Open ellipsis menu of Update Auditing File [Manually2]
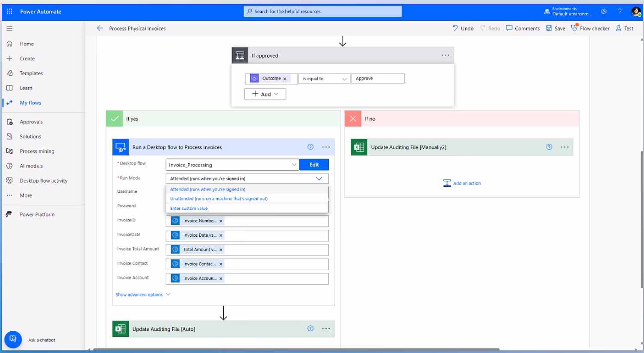644x353 pixels. tap(565, 147)
